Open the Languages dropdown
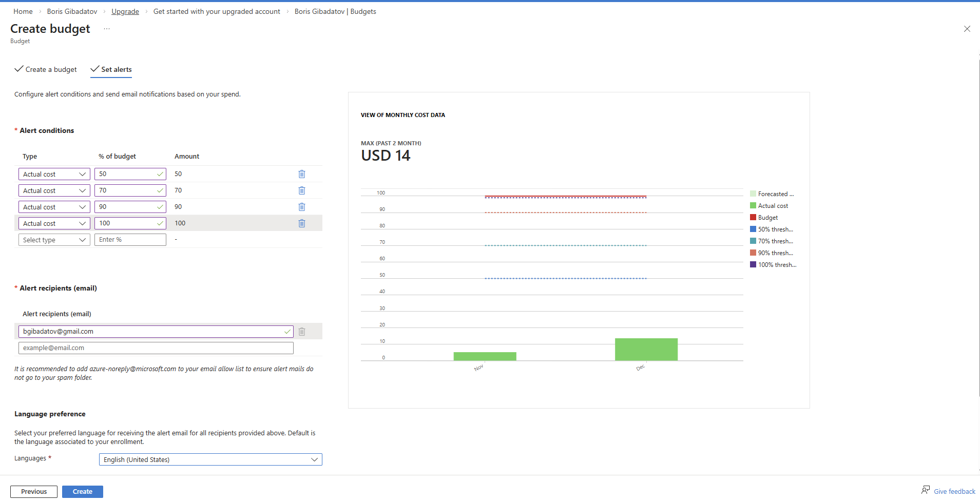Image resolution: width=980 pixels, height=501 pixels. point(210,459)
